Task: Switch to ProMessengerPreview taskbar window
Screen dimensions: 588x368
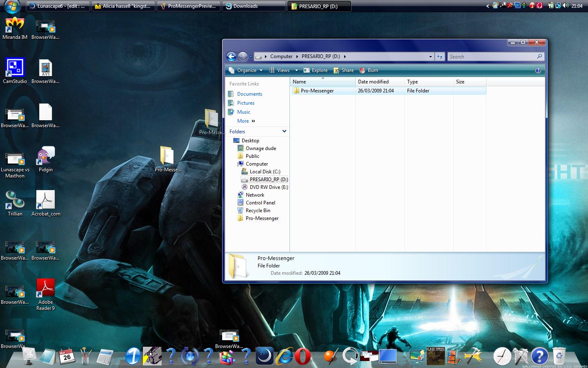Action: 189,6
